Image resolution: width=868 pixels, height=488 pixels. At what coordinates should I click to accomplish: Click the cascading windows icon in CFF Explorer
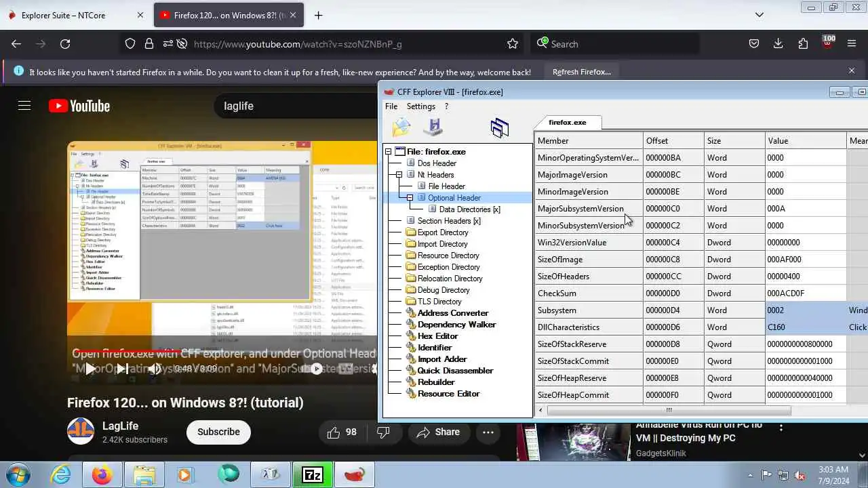point(500,127)
